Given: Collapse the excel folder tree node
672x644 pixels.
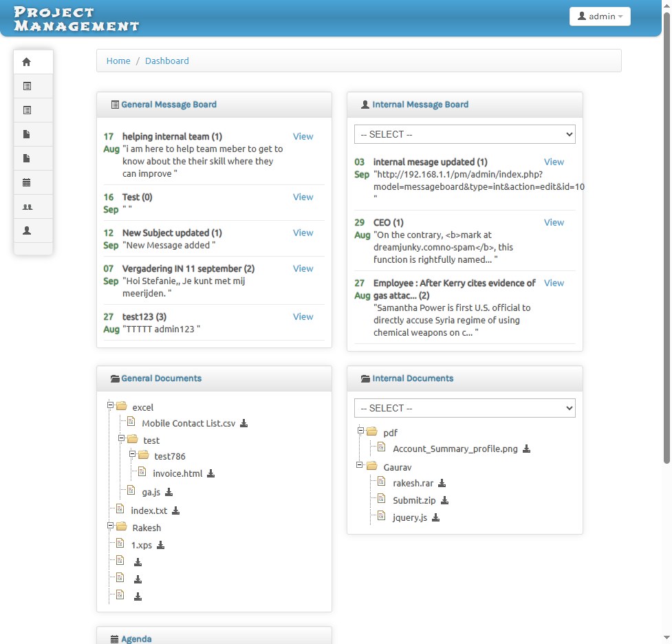Looking at the screenshot, I should point(110,405).
